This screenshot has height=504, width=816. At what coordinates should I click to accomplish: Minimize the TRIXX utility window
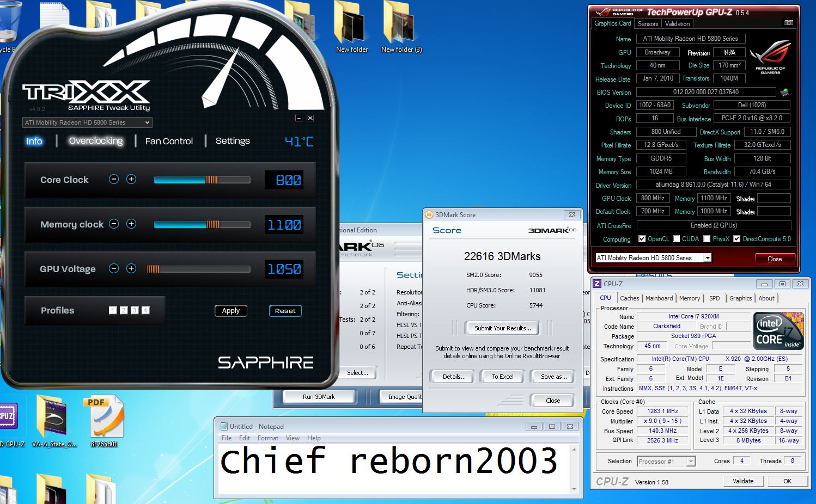[299, 118]
